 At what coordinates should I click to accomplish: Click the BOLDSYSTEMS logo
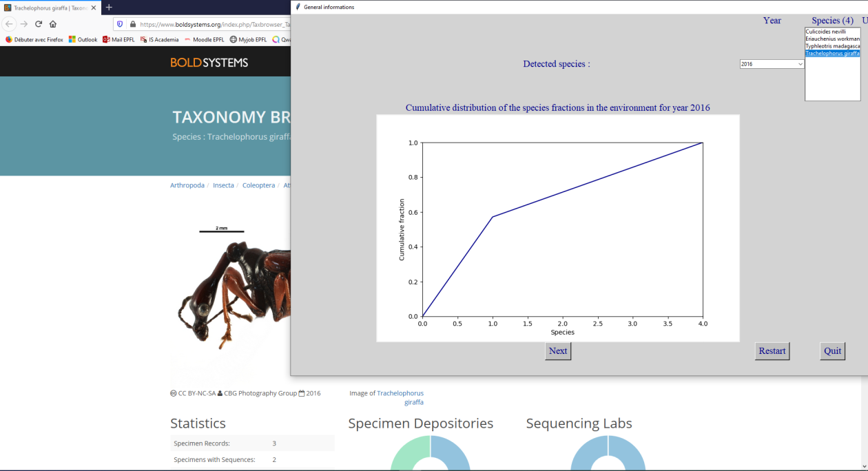coord(209,63)
